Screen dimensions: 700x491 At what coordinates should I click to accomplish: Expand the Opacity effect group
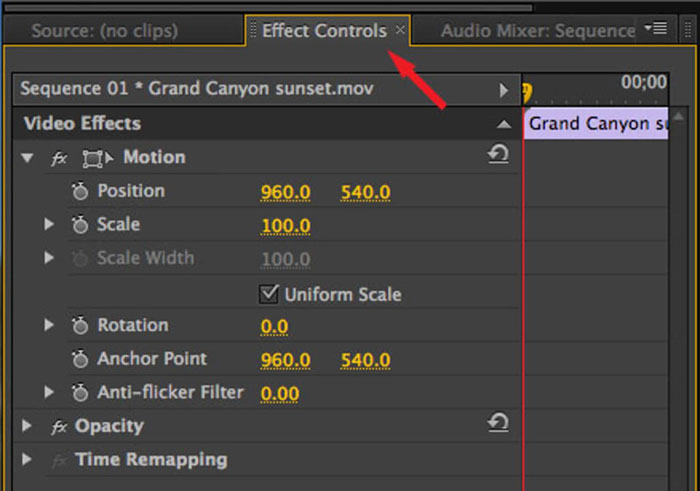(x=27, y=426)
